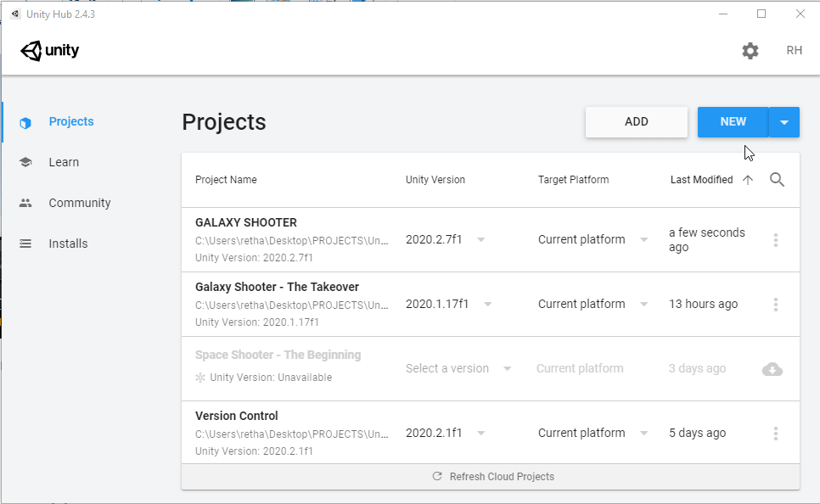Search projects with the magnifier icon
This screenshot has width=820, height=504.
(777, 180)
